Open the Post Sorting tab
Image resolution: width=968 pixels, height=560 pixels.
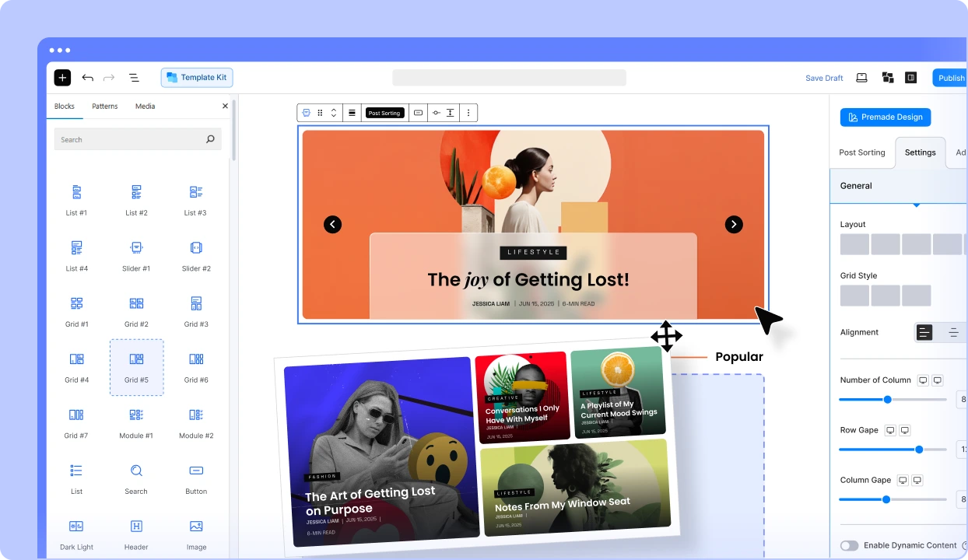point(861,152)
